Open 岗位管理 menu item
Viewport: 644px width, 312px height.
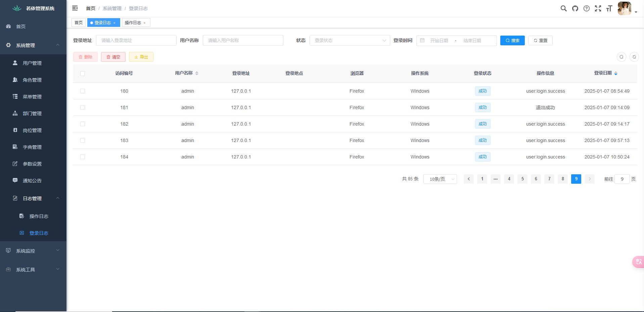pos(33,130)
